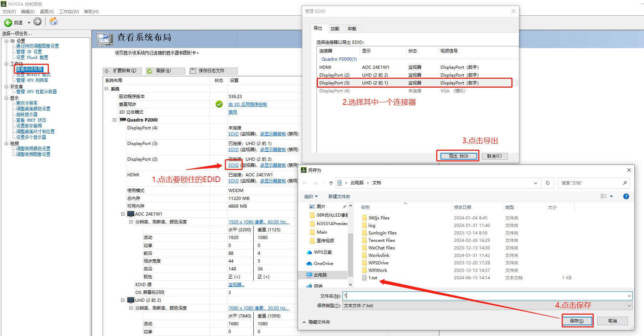The image size is (644, 336).
Task: Go forward in the Save As dialog
Action: point(315,183)
